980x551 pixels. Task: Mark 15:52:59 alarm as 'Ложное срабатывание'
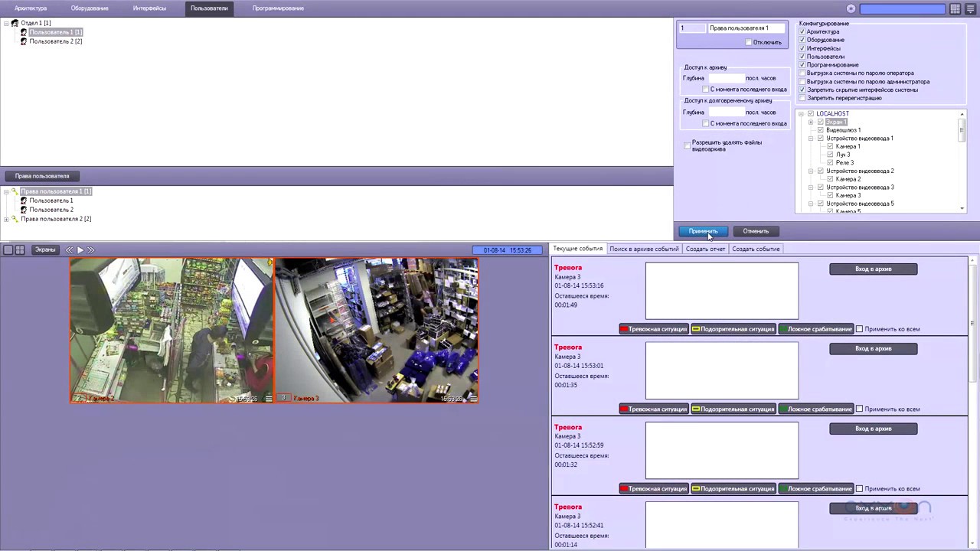[x=815, y=489]
